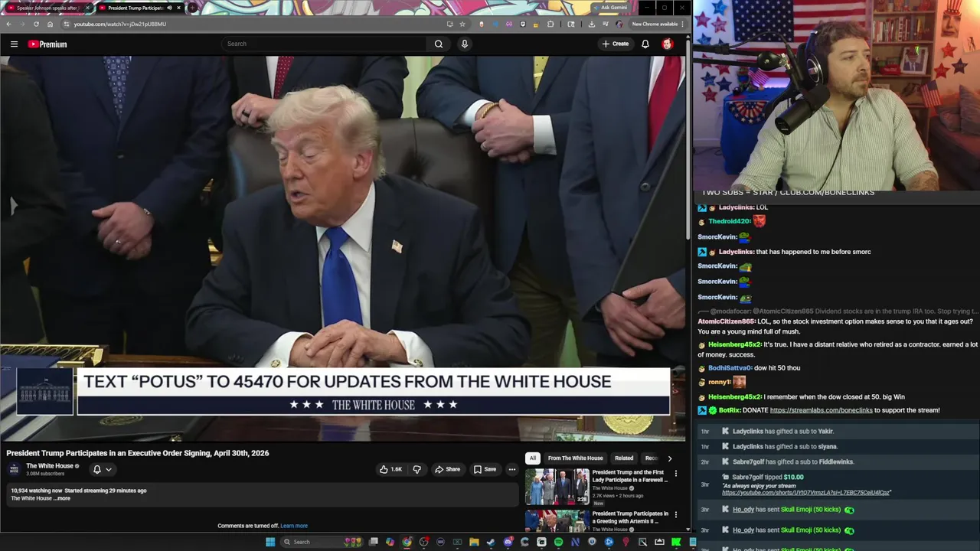Open Chrome downloads tray
This screenshot has height=551, width=980.
[592, 24]
